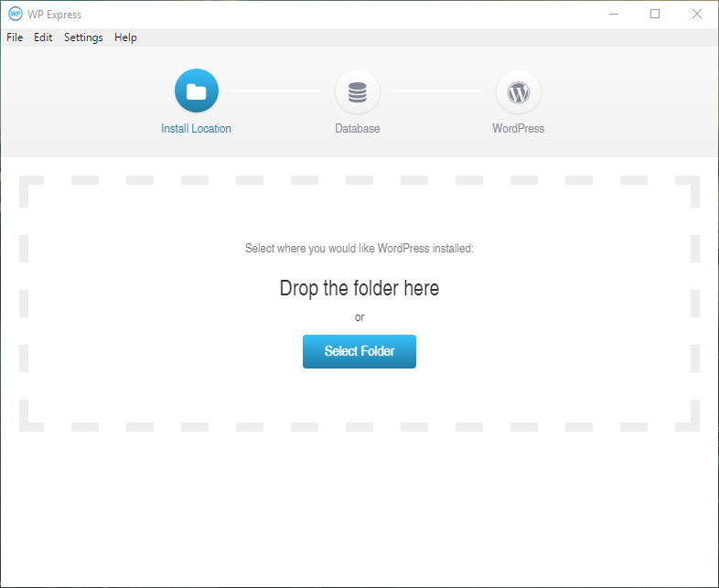Click 'Select where you would like WordPress installed' text
The image size is (719, 588).
click(359, 249)
